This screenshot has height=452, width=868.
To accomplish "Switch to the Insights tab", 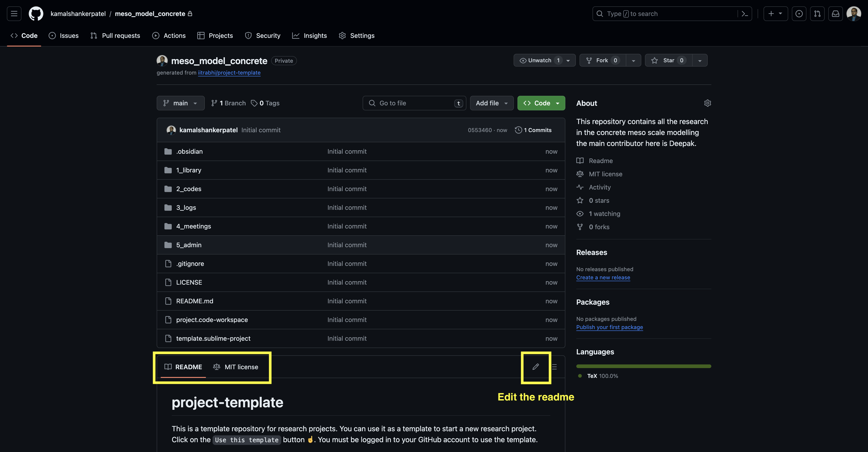I will pyautogui.click(x=309, y=36).
